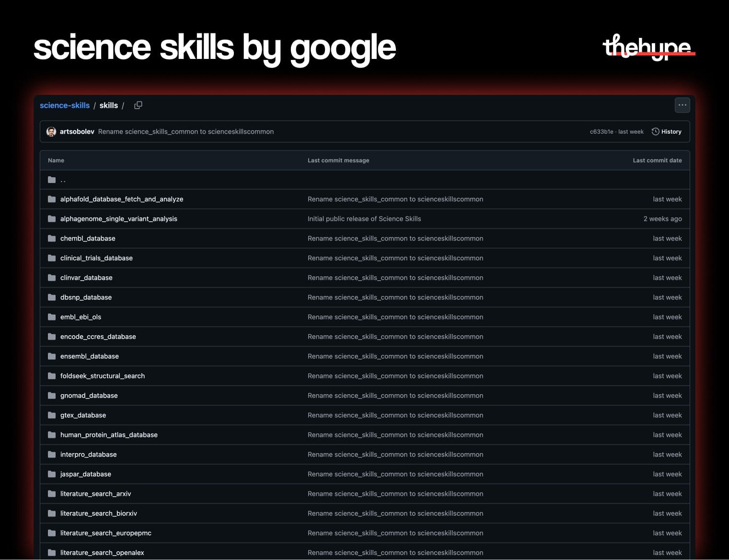
Task: Go up to parent directory '..'
Action: [63, 180]
